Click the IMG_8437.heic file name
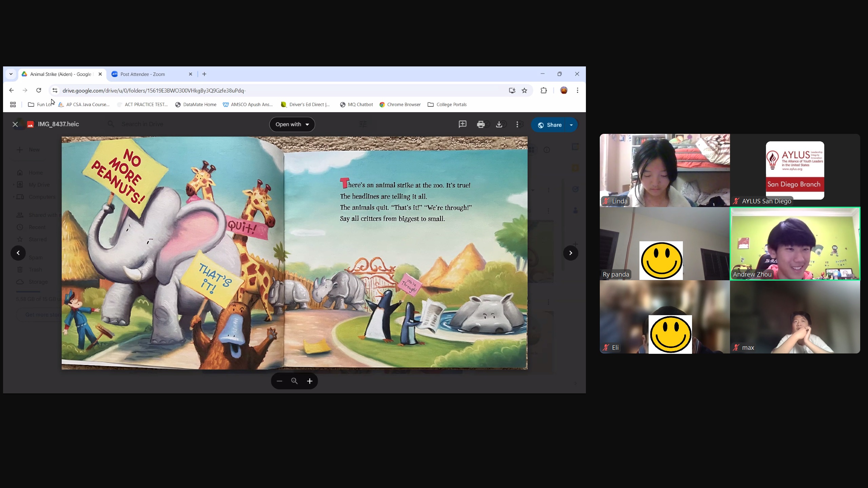Viewport: 868px width, 488px height. (58, 124)
